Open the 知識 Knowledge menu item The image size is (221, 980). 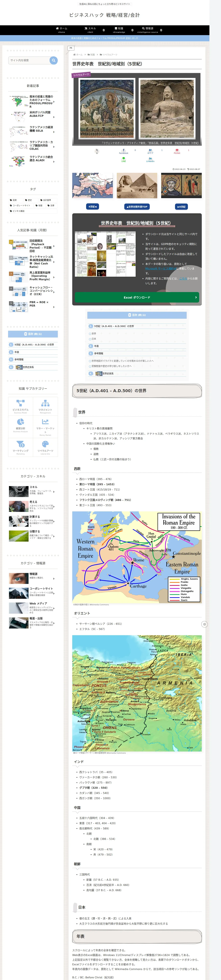click(x=119, y=30)
